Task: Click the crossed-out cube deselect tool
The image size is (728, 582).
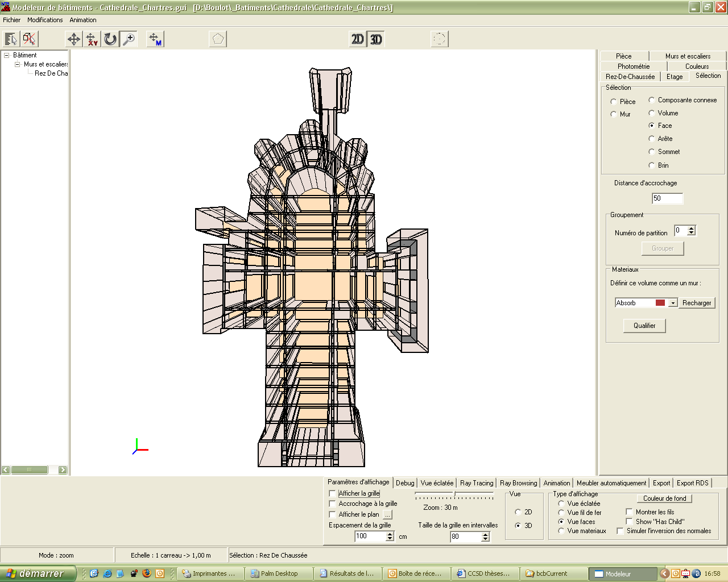Action: tap(29, 39)
